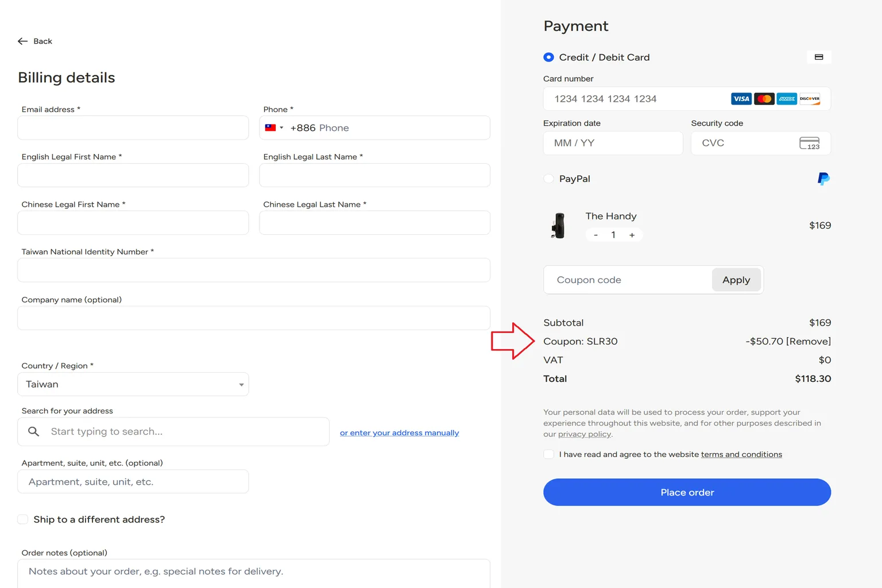This screenshot has height=588, width=882.
Task: Click the Apply coupon button
Action: tap(736, 280)
